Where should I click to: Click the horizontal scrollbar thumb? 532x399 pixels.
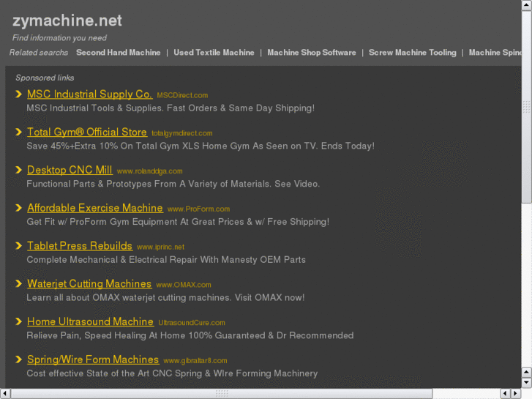[x=222, y=394]
